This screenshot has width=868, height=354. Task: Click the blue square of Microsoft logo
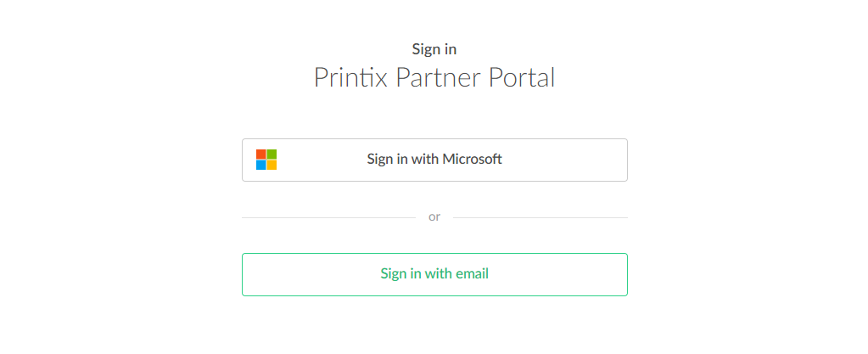click(x=261, y=165)
